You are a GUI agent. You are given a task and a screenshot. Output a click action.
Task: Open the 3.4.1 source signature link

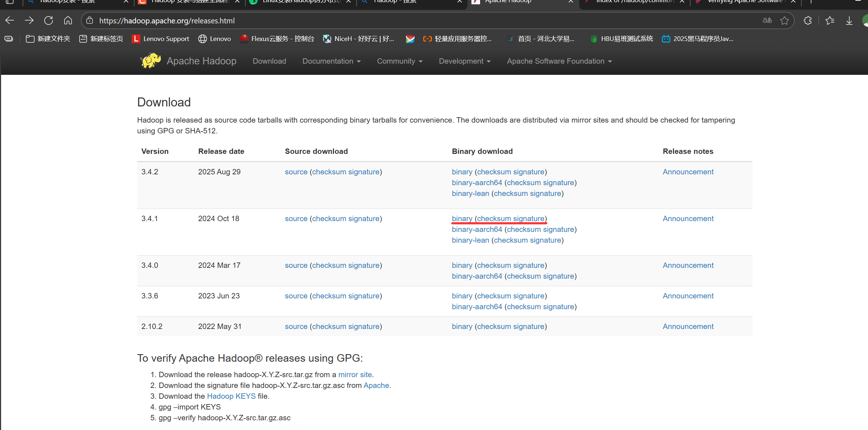tap(364, 219)
